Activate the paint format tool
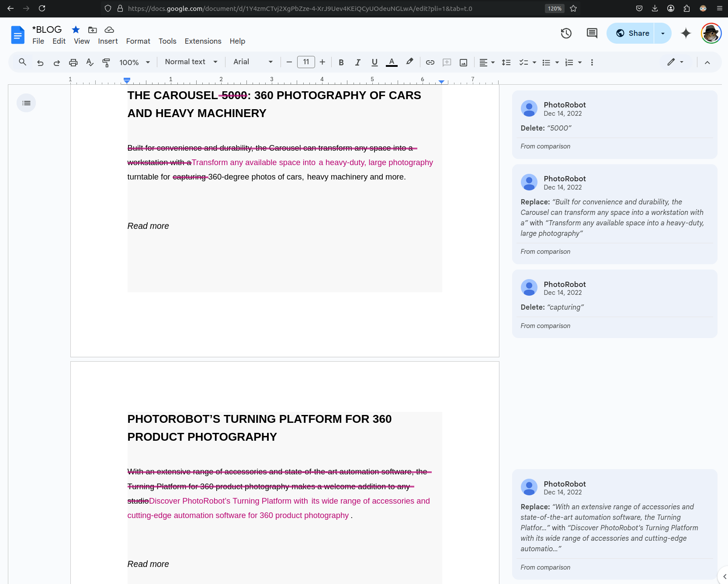The image size is (728, 584). click(106, 62)
